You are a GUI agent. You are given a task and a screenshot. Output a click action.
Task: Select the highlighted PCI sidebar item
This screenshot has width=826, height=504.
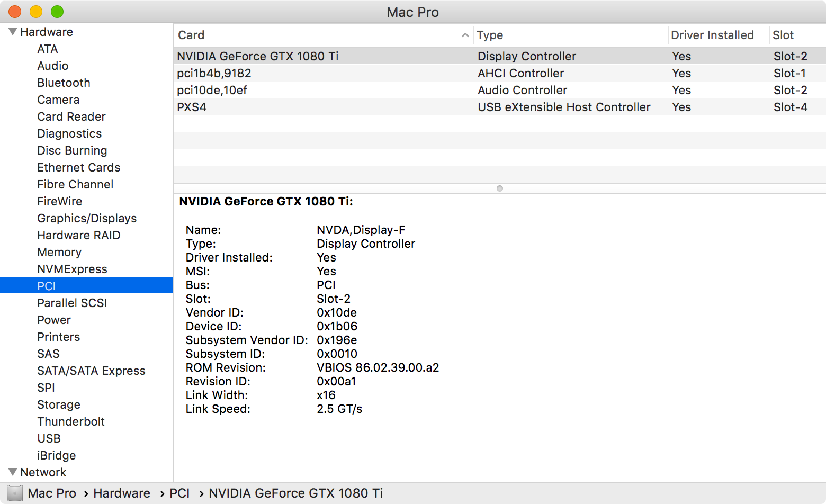coord(86,286)
